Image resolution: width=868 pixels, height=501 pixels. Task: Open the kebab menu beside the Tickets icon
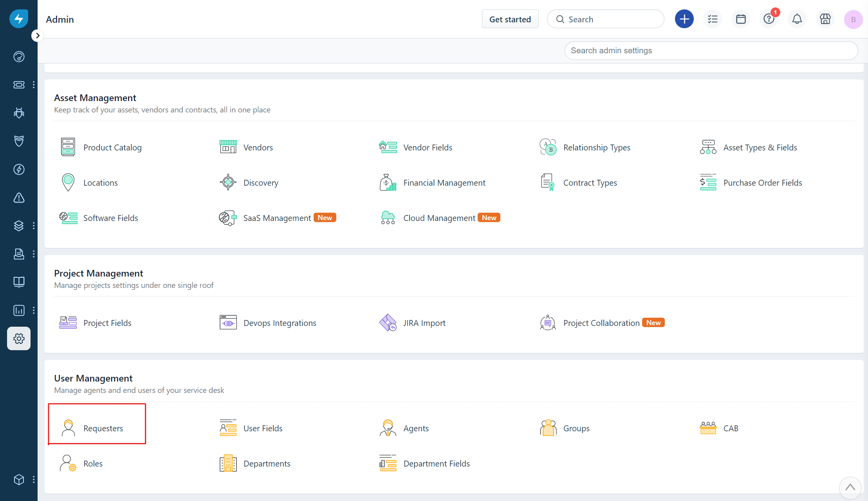[34, 85]
